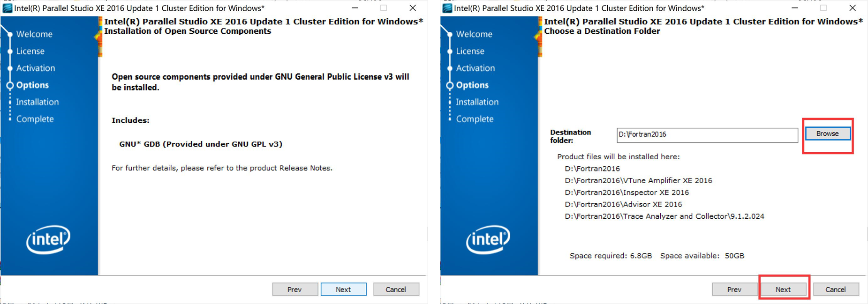Cancel the Destination Folder installer
The width and height of the screenshot is (868, 304).
(x=836, y=289)
